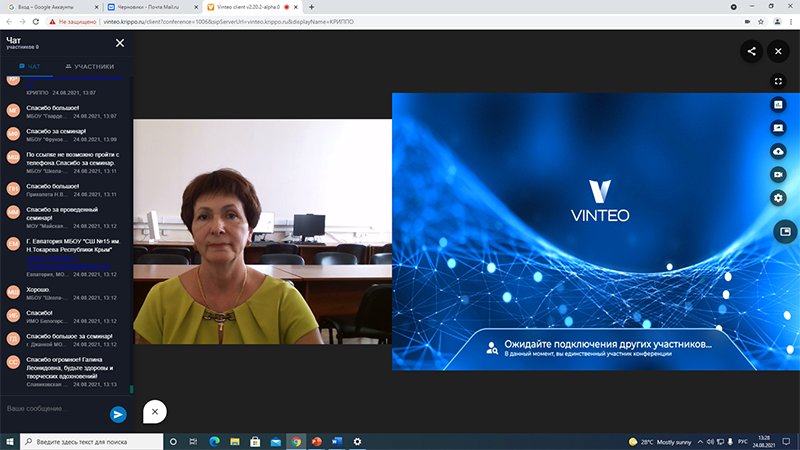This screenshot has height=450, width=800.
Task: Close the chat panel with the X
Action: [120, 43]
